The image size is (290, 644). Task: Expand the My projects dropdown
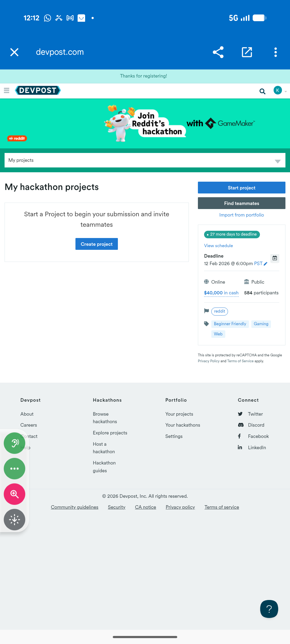click(145, 160)
